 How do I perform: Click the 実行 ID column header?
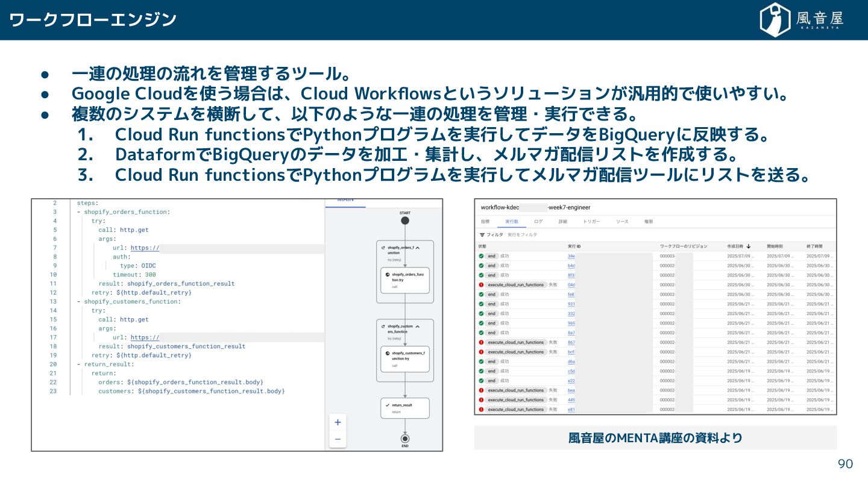tap(574, 246)
